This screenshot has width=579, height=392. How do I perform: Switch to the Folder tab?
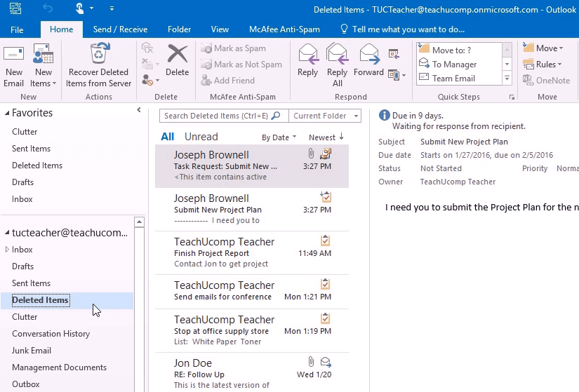[179, 29]
